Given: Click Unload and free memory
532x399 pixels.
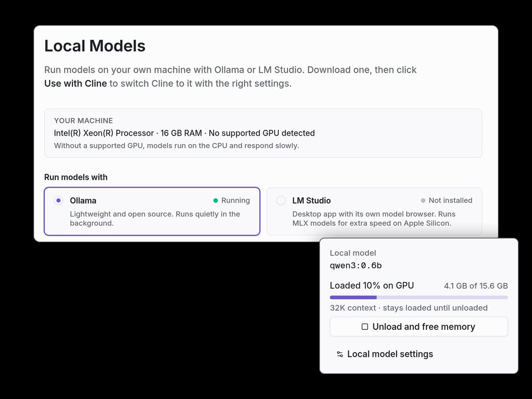Looking at the screenshot, I should (419, 327).
